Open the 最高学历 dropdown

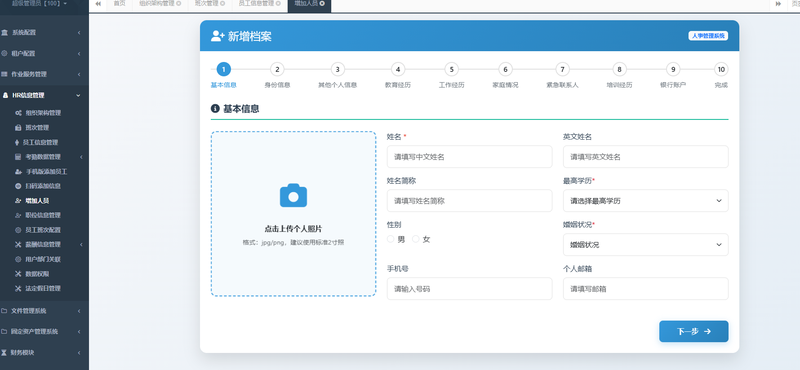coord(645,201)
